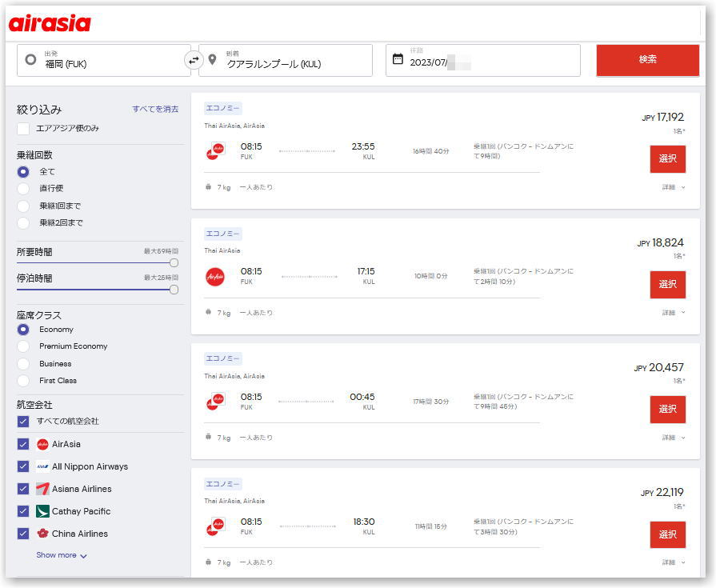The width and height of the screenshot is (716, 588).
Task: Expand 詳細 on JPY 17,192 flight
Action: (x=674, y=187)
